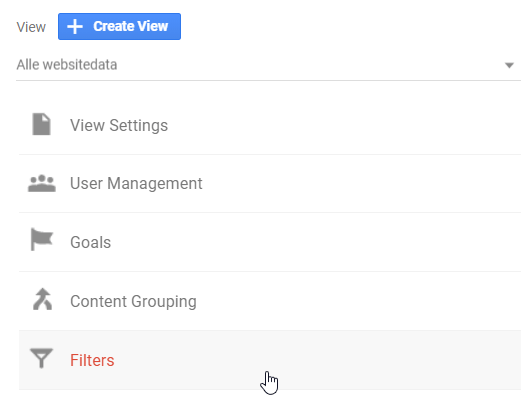Viewport: 525px width, 395px height.
Task: Click empty space in the Content Grouping row
Action: point(358,301)
